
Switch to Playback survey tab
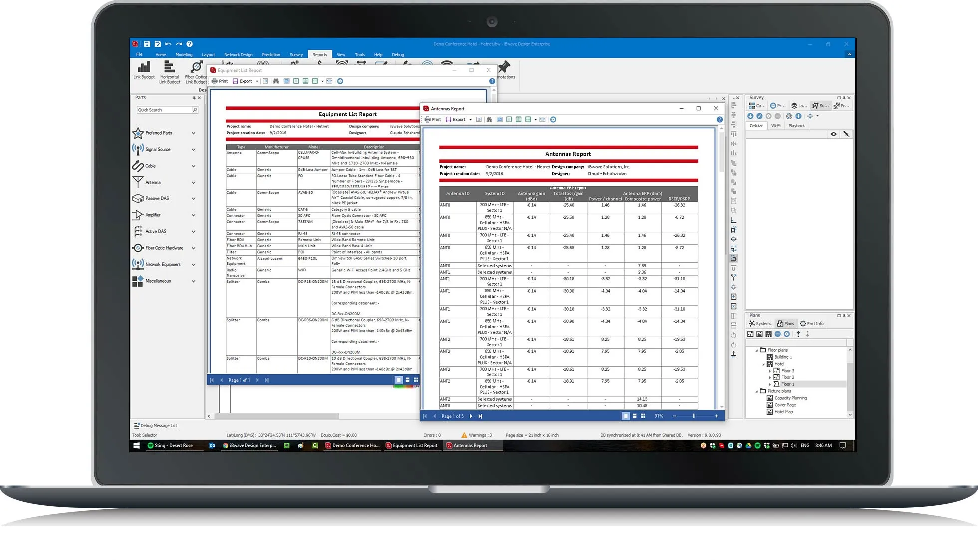point(796,126)
